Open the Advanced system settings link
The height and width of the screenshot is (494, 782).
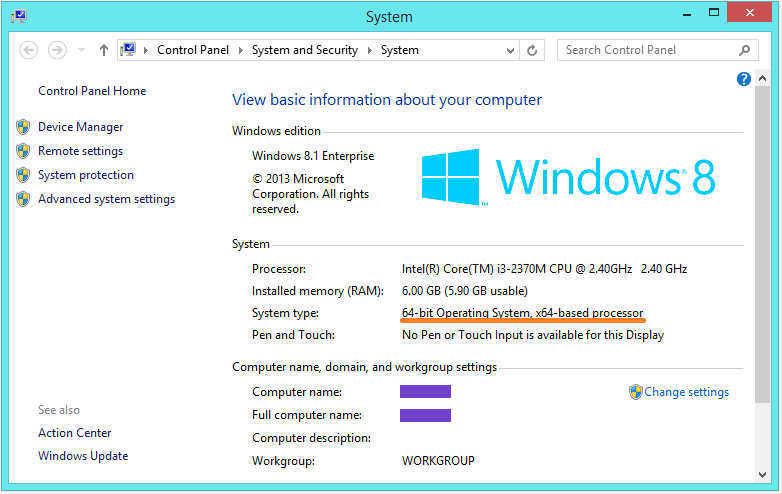click(106, 199)
